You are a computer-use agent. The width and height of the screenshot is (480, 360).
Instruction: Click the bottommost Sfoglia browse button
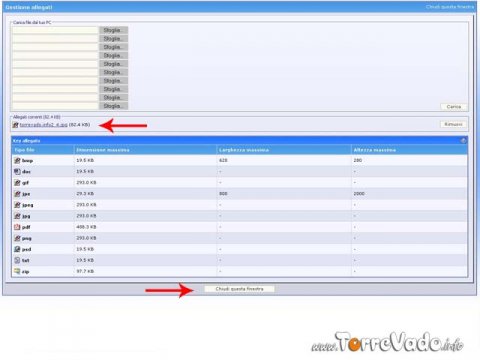click(113, 106)
